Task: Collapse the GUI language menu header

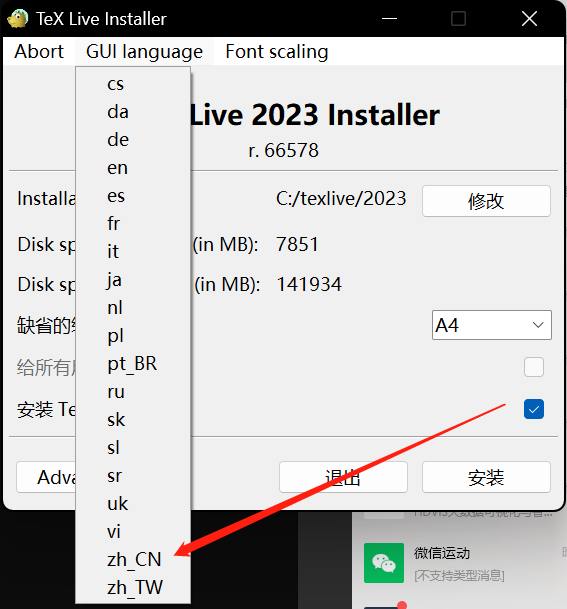Action: (144, 52)
